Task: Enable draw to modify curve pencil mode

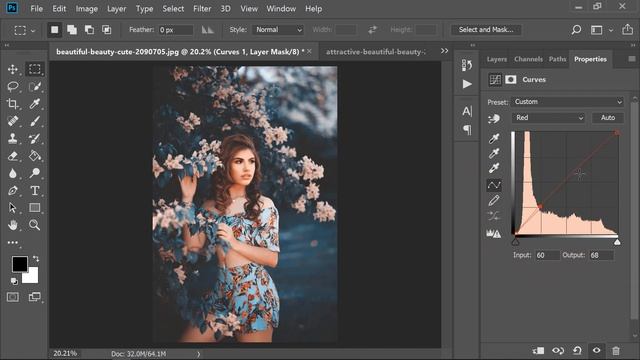Action: click(494, 201)
